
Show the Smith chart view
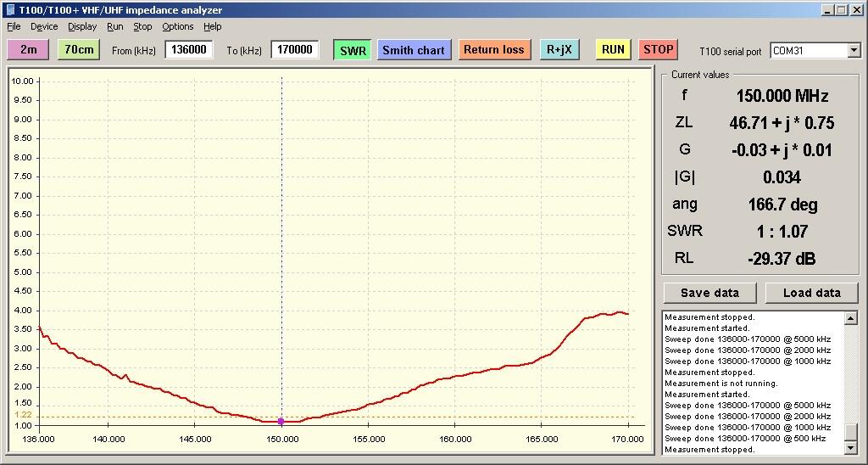click(413, 50)
